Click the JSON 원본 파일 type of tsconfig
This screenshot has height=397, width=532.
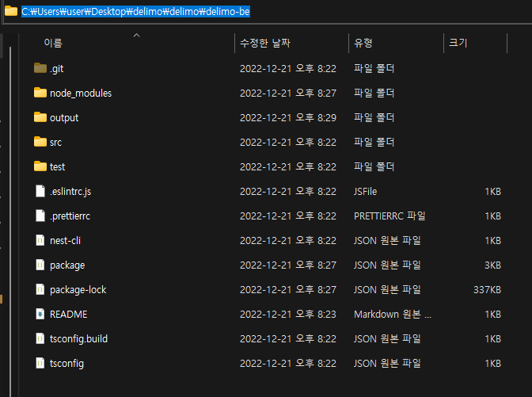click(387, 364)
